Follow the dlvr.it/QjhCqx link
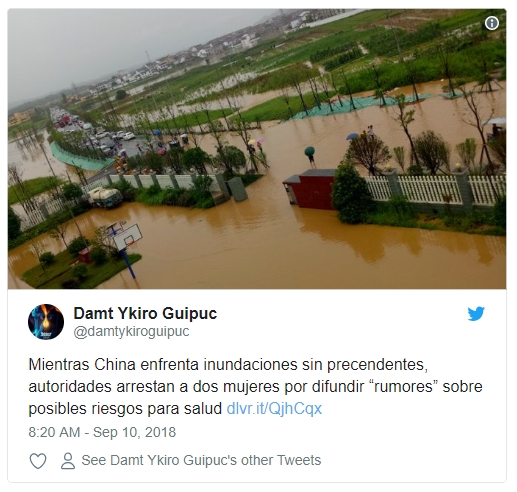Image resolution: width=517 pixels, height=492 pixels. pos(274,408)
